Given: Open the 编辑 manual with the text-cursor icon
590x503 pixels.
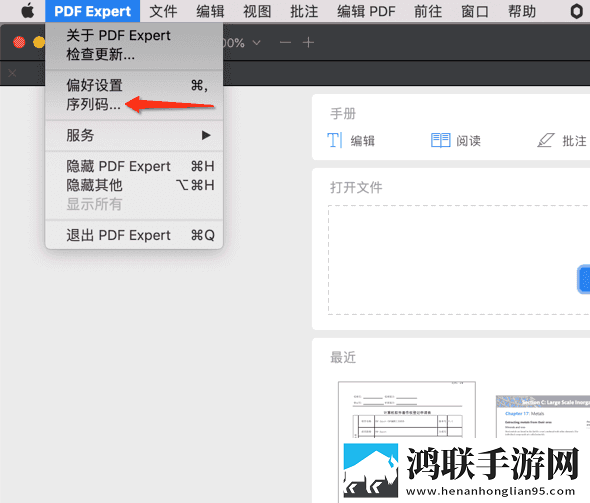Looking at the screenshot, I should click(x=351, y=141).
